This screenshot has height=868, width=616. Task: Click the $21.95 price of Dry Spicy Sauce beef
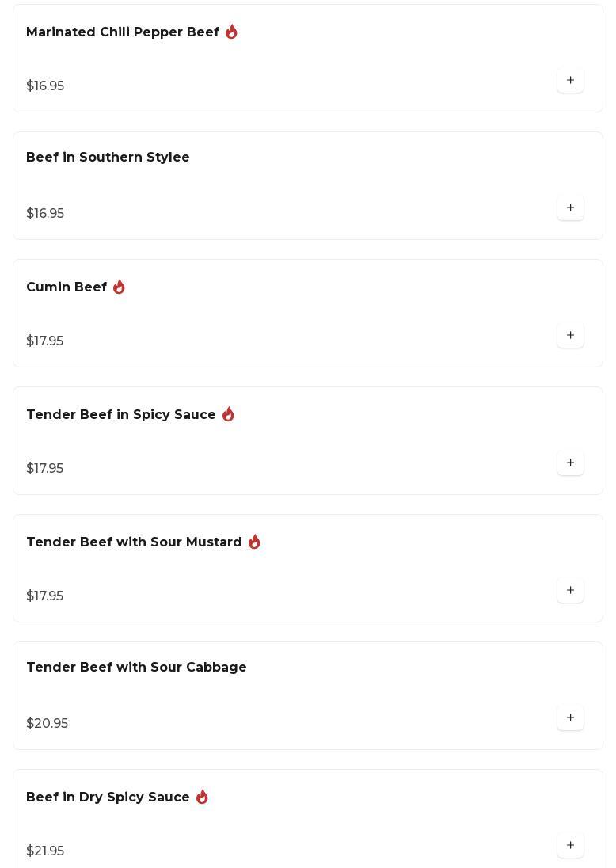(45, 851)
